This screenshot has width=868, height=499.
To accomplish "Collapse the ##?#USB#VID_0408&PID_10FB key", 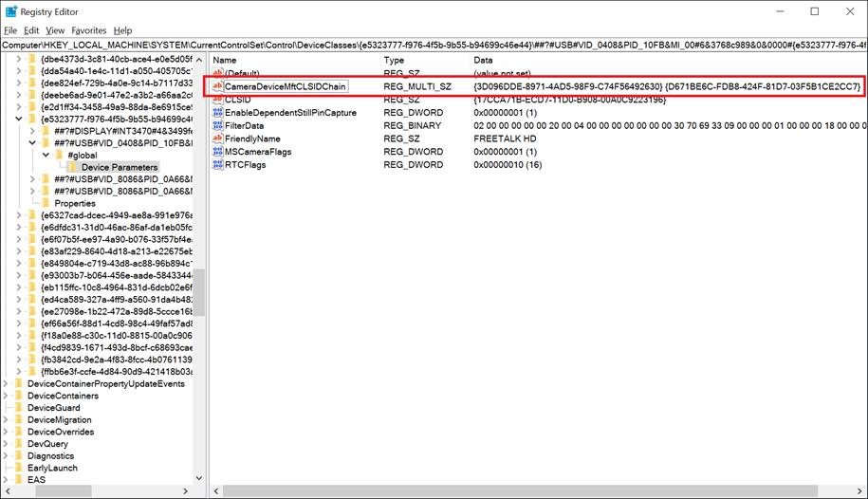I will [x=32, y=143].
